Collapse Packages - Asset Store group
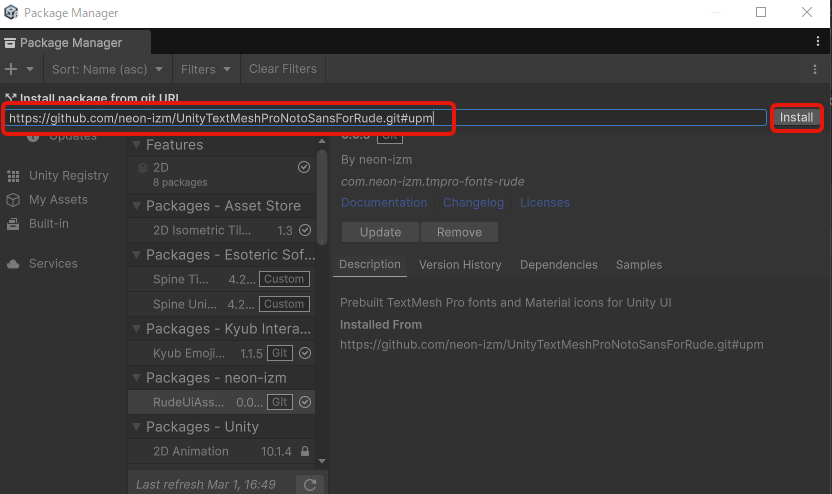This screenshot has width=832, height=494. click(x=136, y=206)
